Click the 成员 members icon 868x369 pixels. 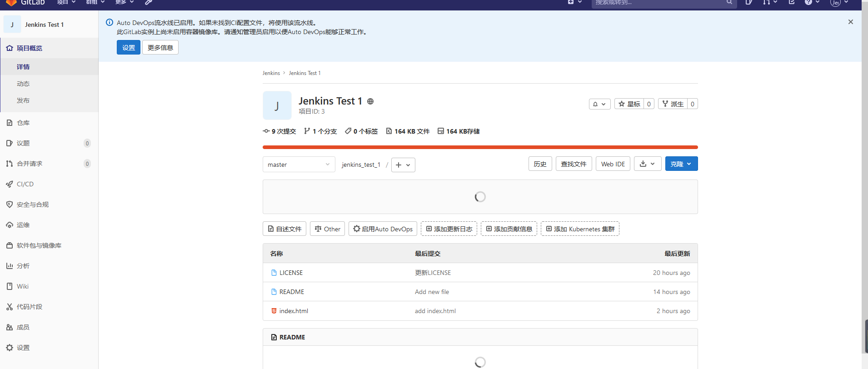[10, 327]
